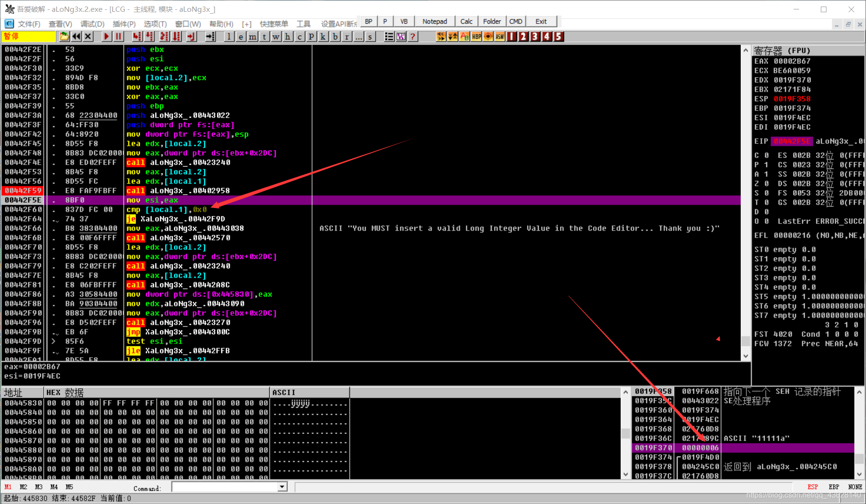Open appearance options colored grid icon
866x504 pixels.
(401, 36)
